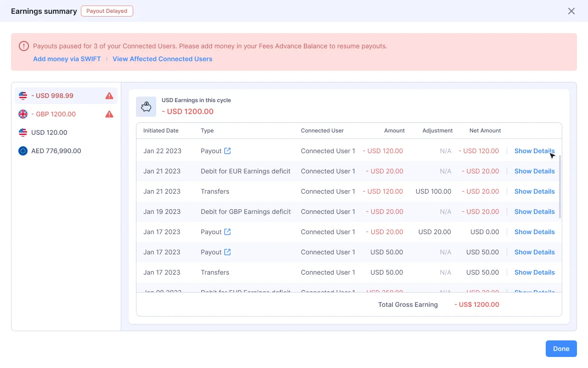Open the external link icon on Jan 17 Payout

point(228,232)
